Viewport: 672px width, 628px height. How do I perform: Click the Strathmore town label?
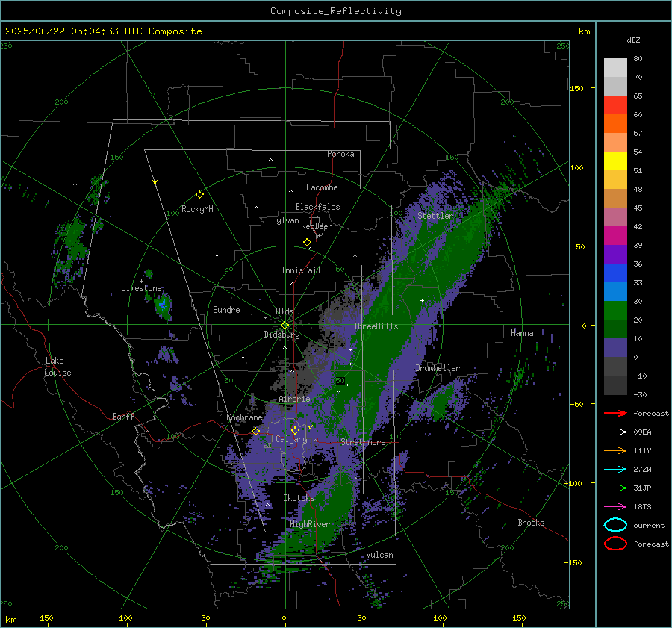pyautogui.click(x=363, y=442)
